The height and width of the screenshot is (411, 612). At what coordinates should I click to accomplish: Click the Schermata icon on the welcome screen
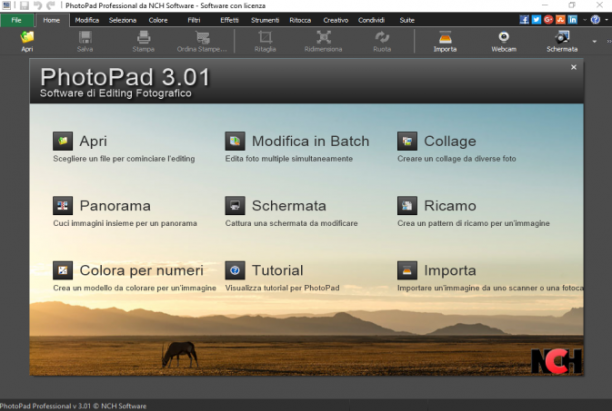click(235, 205)
